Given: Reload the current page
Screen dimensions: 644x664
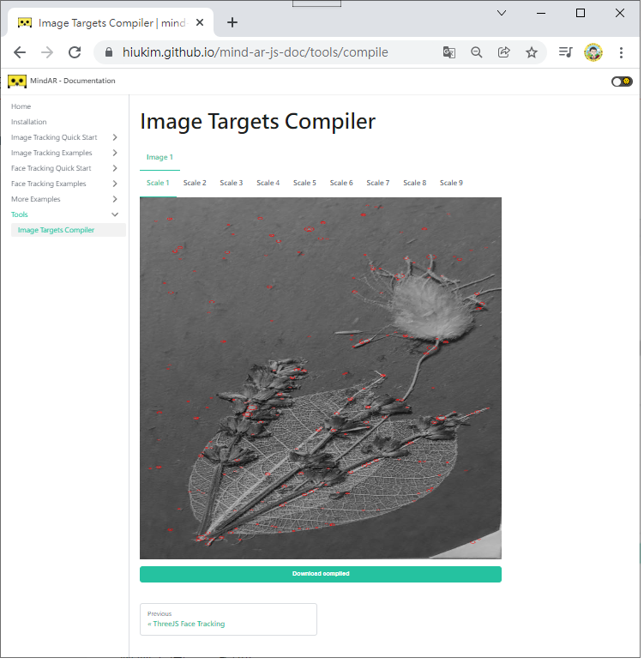Looking at the screenshot, I should pyautogui.click(x=75, y=52).
